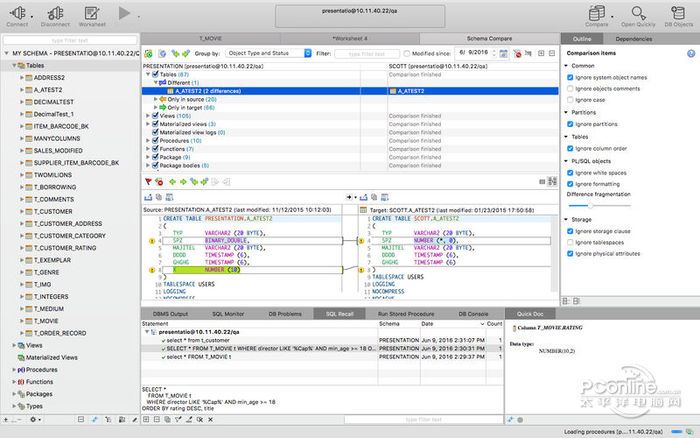The width and height of the screenshot is (700, 438).
Task: Click the Run play button in toolbar
Action: [x=126, y=13]
